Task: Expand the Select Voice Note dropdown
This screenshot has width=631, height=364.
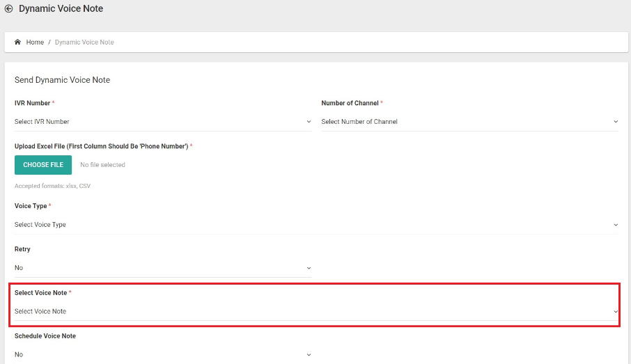Action: pos(316,311)
